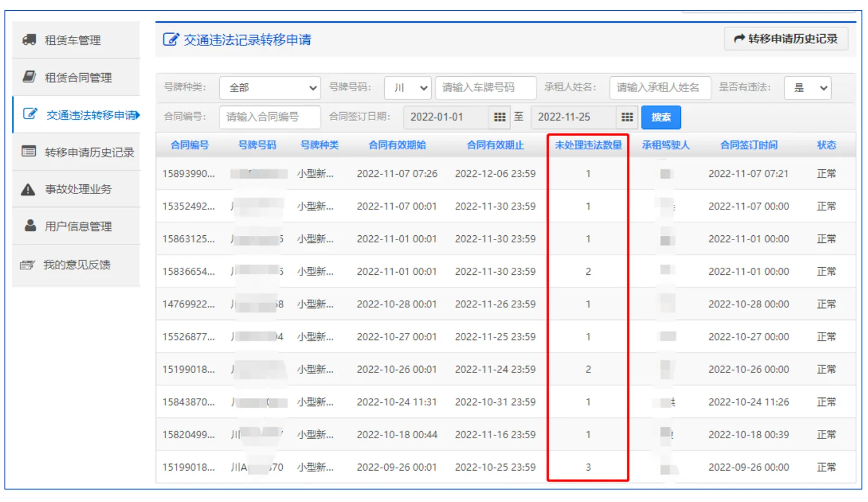
Task: Click the 合同有效期止 column header
Action: pyautogui.click(x=495, y=145)
